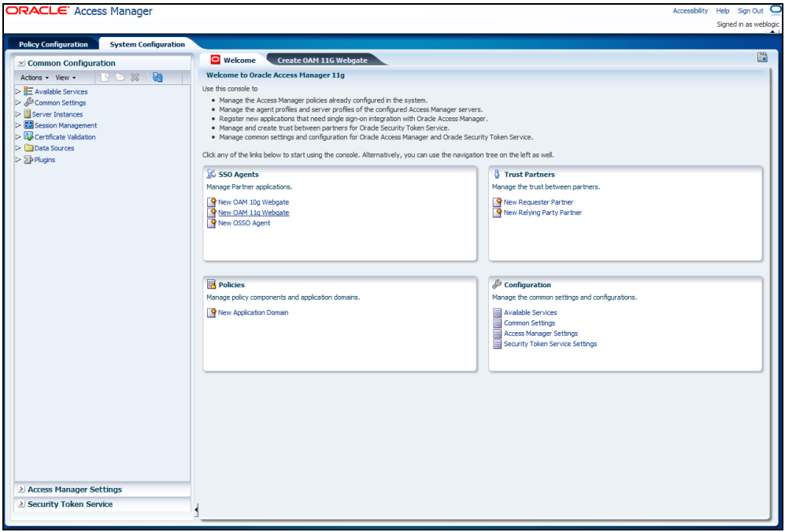
Task: Click the SSO Agents panel header icon
Action: coord(211,174)
